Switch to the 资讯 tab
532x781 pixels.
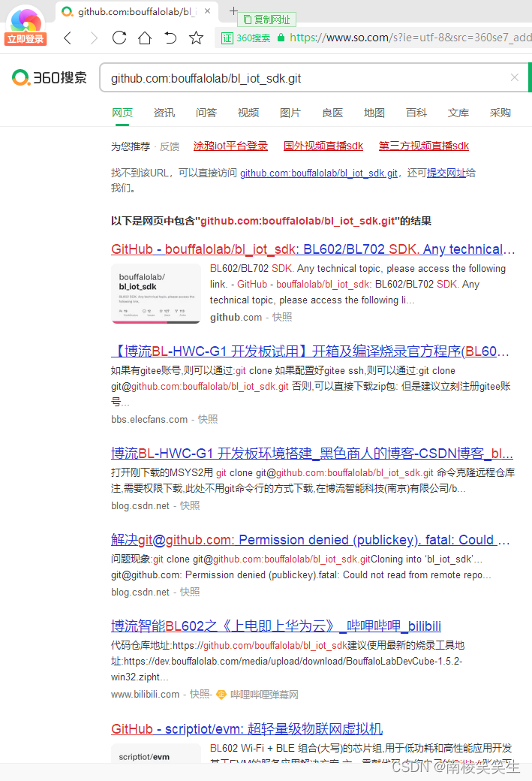164,113
